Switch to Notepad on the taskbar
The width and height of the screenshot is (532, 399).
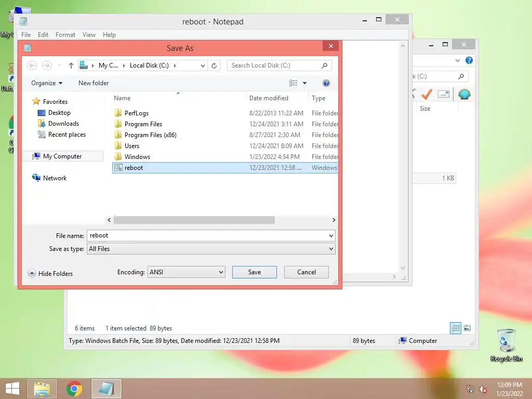(x=106, y=389)
